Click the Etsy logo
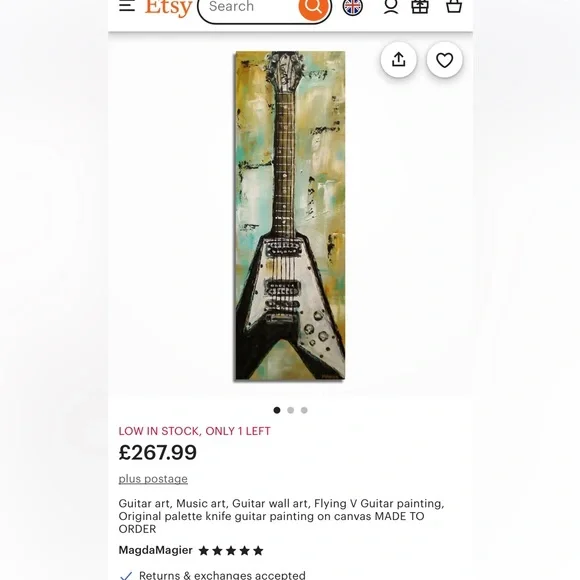 pyautogui.click(x=169, y=7)
